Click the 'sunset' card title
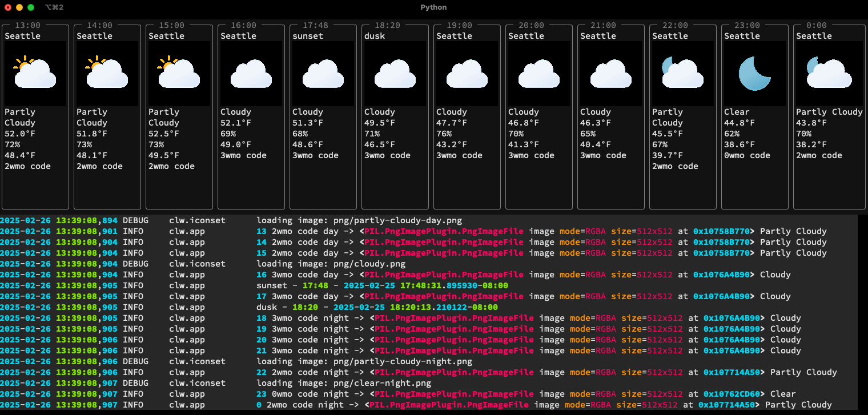 308,36
